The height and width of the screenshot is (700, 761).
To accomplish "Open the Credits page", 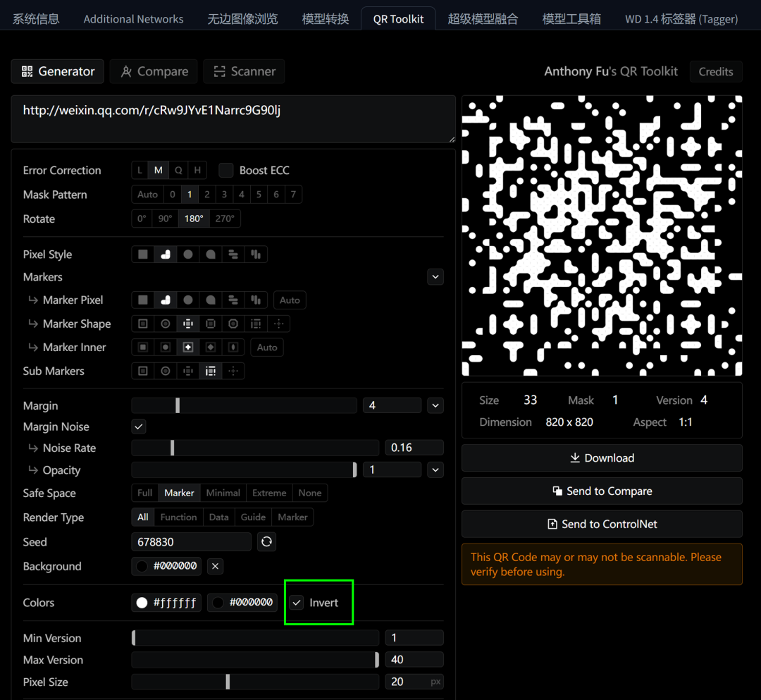I will pyautogui.click(x=716, y=71).
